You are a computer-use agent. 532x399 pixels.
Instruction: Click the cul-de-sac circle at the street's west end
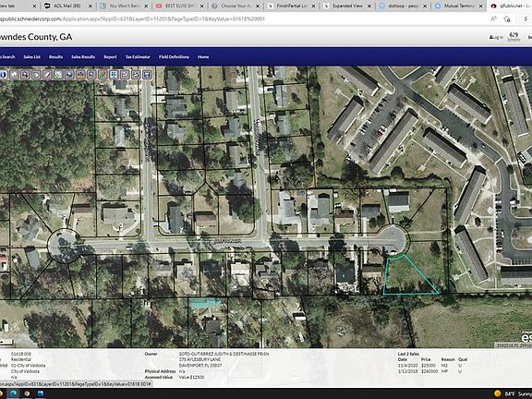click(x=65, y=246)
